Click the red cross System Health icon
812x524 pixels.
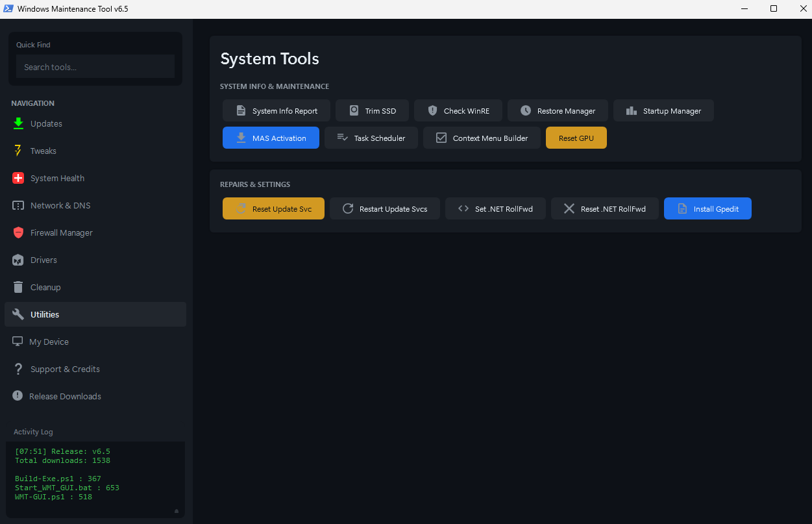pos(18,178)
